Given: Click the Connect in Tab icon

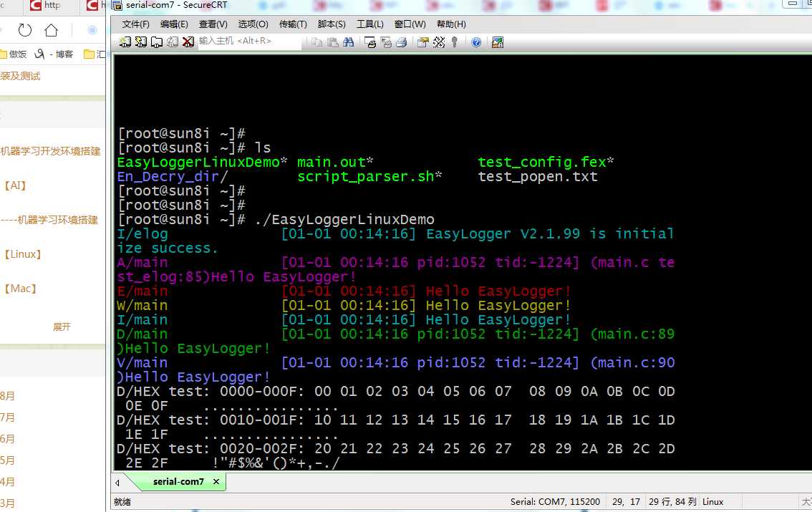Looking at the screenshot, I should 157,42.
